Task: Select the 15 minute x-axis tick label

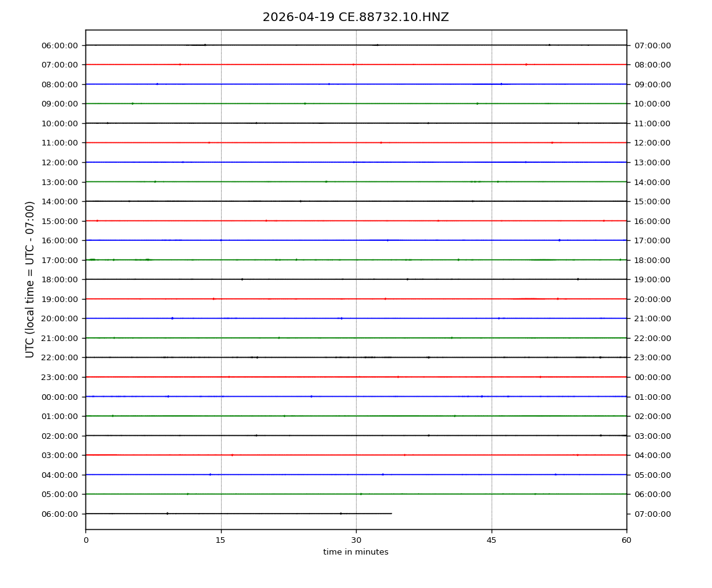Action: (220, 540)
